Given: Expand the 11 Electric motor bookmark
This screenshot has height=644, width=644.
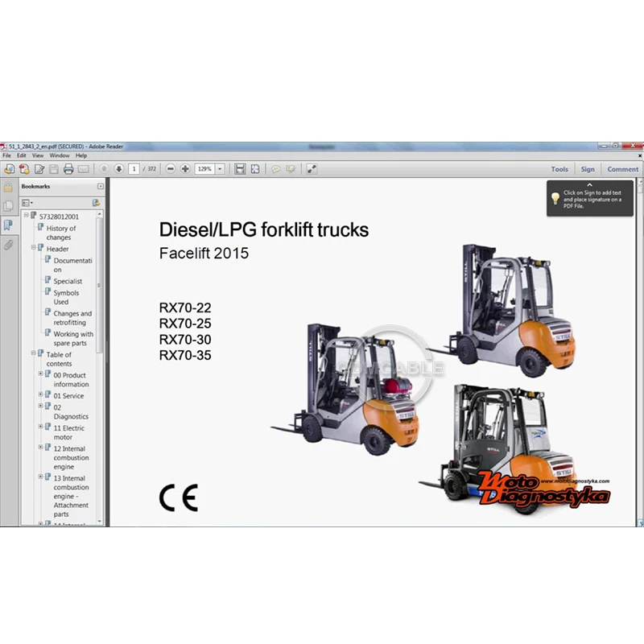Looking at the screenshot, I should coord(41,427).
